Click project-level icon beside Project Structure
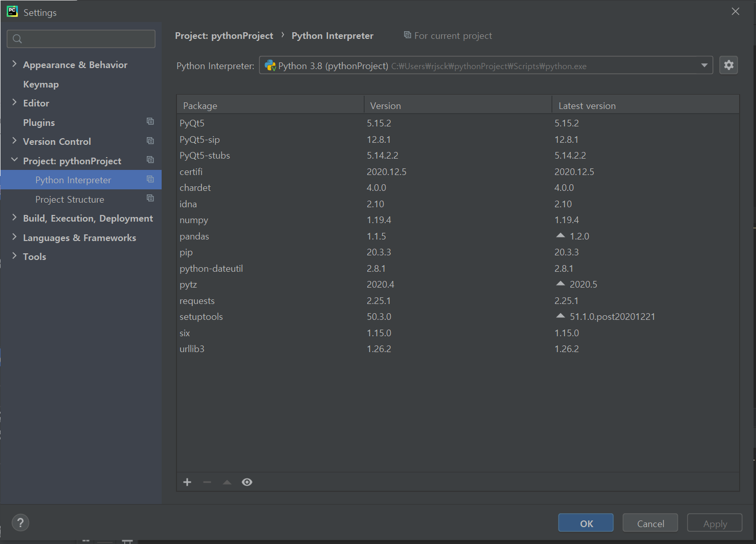756x544 pixels. coord(150,198)
